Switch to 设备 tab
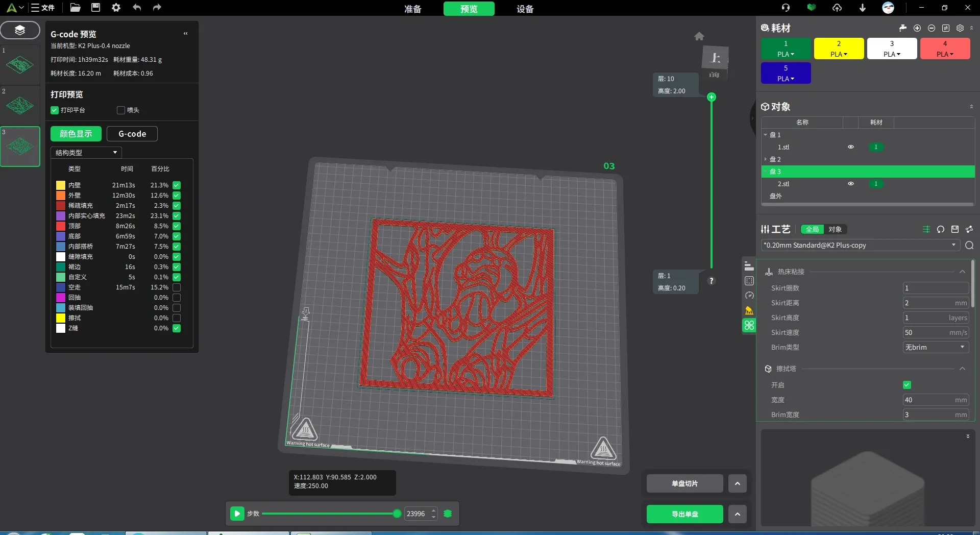This screenshot has height=535, width=980. click(x=525, y=9)
